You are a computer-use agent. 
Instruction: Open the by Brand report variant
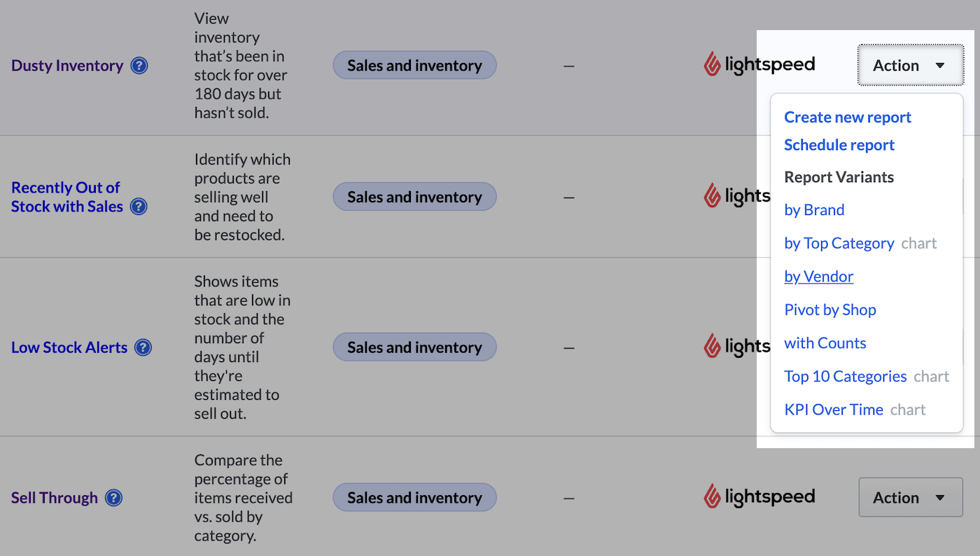click(x=813, y=210)
